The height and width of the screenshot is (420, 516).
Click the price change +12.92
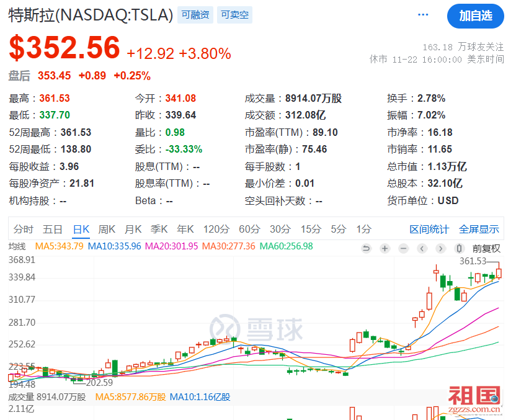(150, 53)
